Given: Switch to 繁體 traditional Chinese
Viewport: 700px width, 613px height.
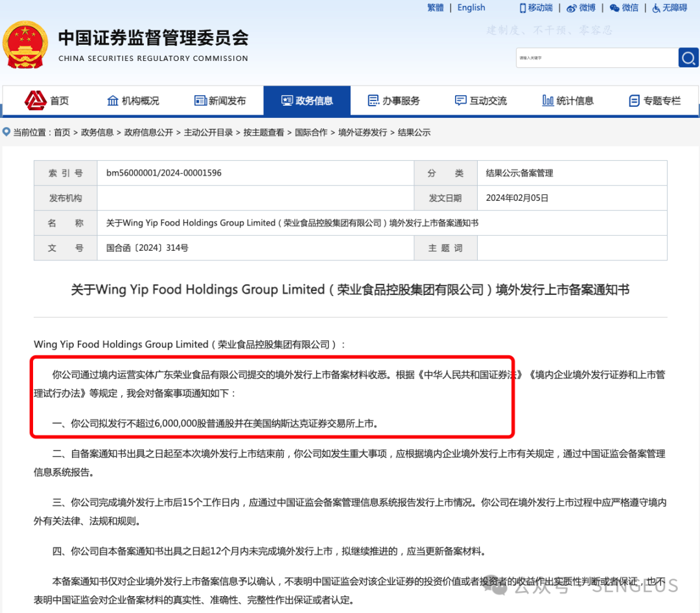Looking at the screenshot, I should (x=436, y=8).
